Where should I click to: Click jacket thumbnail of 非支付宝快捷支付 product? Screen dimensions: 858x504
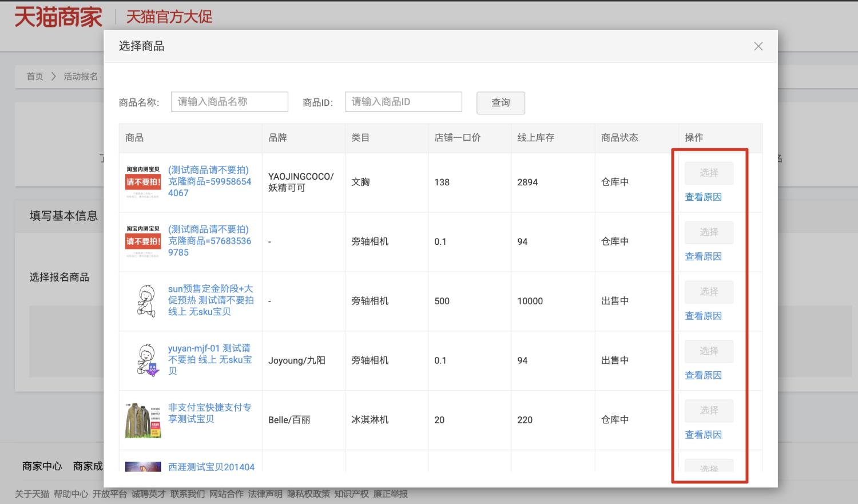tap(143, 420)
